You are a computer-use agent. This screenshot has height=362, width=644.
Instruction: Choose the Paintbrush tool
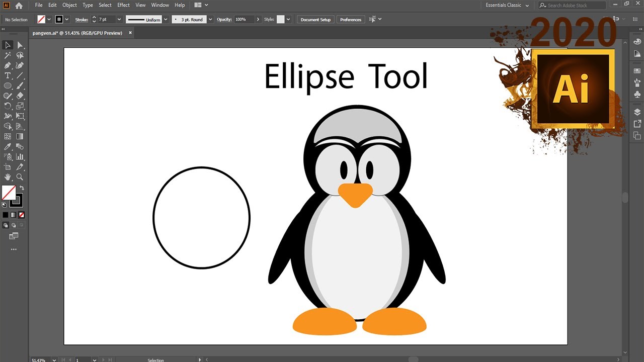(20, 85)
